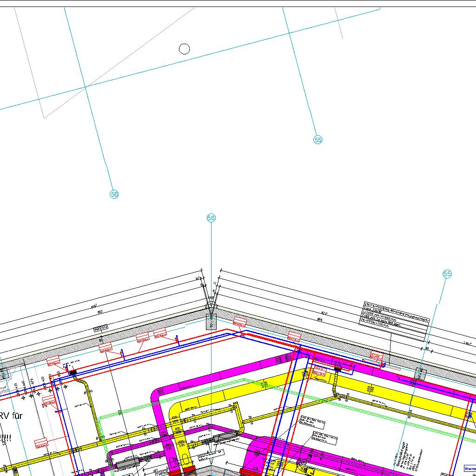Select the hatched column on the right wall
Image resolution: width=476 pixels, height=476 pixels.
click(420, 374)
